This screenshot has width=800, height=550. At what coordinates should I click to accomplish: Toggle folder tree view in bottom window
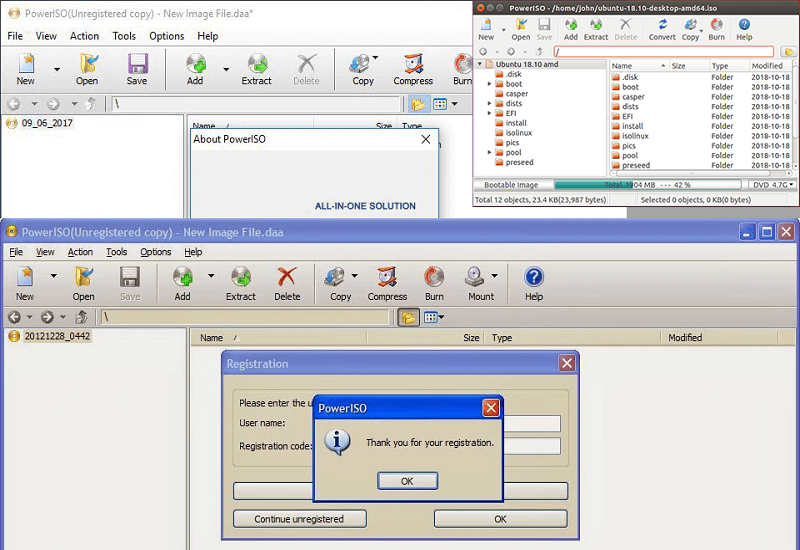coord(408,317)
